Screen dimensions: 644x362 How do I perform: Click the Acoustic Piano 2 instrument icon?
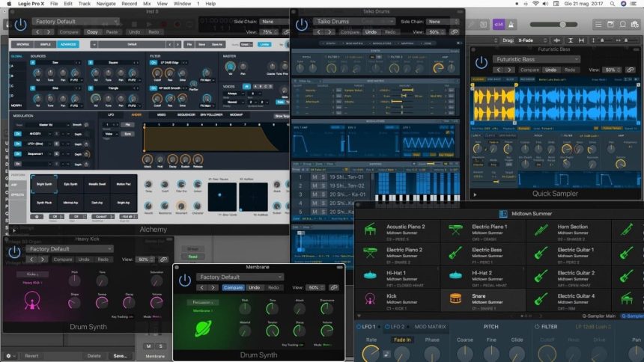[x=369, y=230]
